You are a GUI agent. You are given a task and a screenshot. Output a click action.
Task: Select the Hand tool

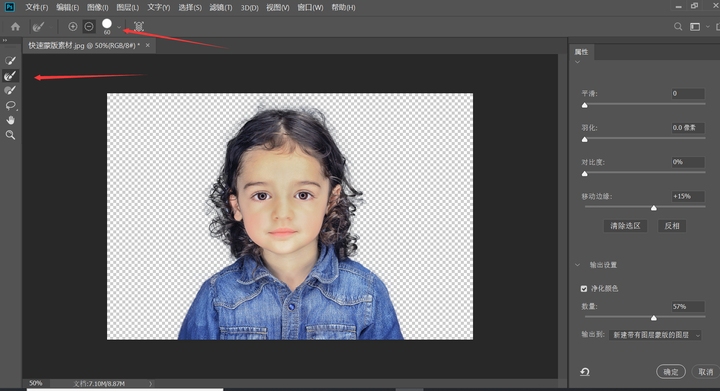[x=10, y=120]
